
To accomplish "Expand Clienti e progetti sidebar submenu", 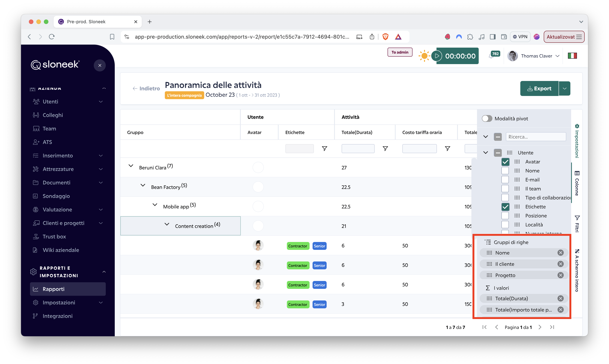I will tap(101, 223).
